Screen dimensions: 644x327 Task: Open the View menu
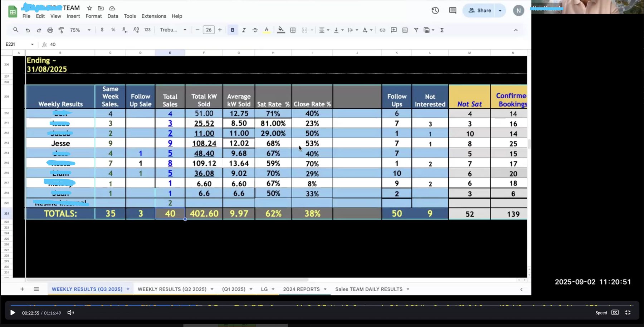(55, 16)
